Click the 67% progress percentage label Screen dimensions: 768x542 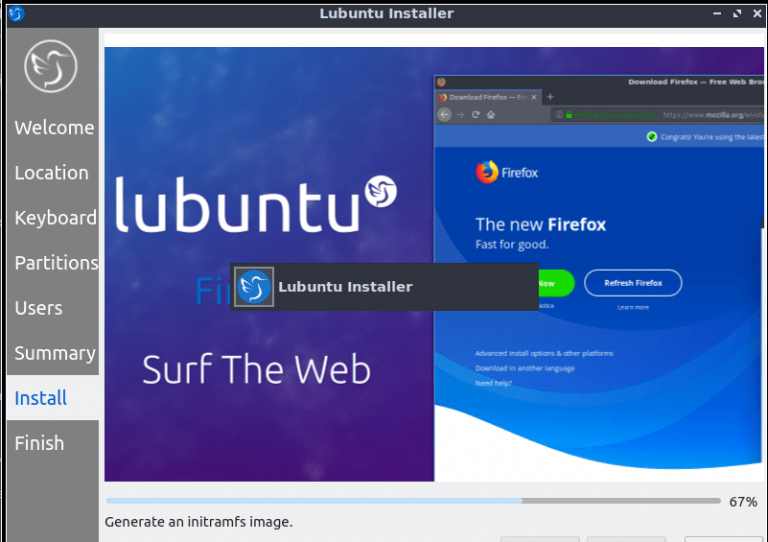(x=743, y=502)
